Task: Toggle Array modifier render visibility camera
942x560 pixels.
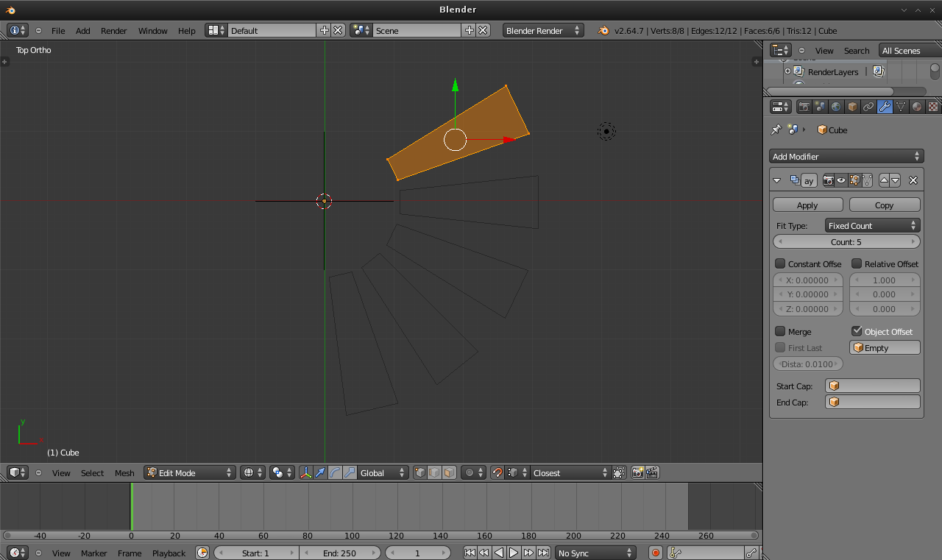Action: 829,180
